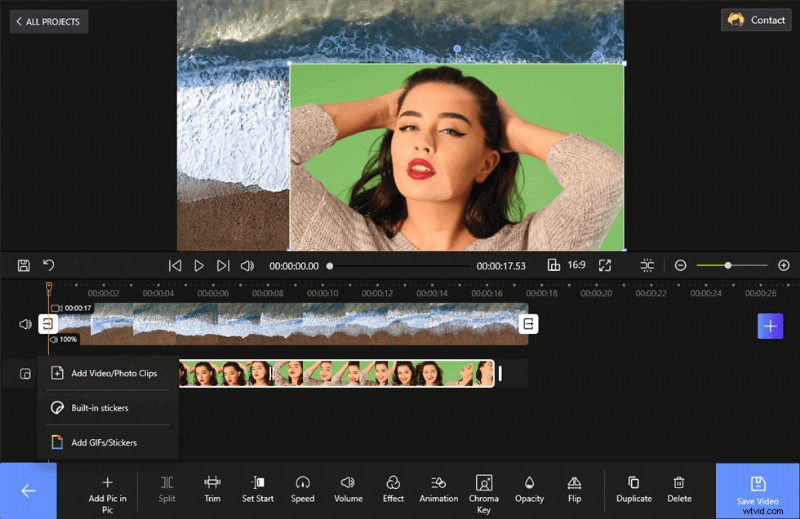The width and height of the screenshot is (800, 519).
Task: Open the Opacity tool
Action: point(529,489)
